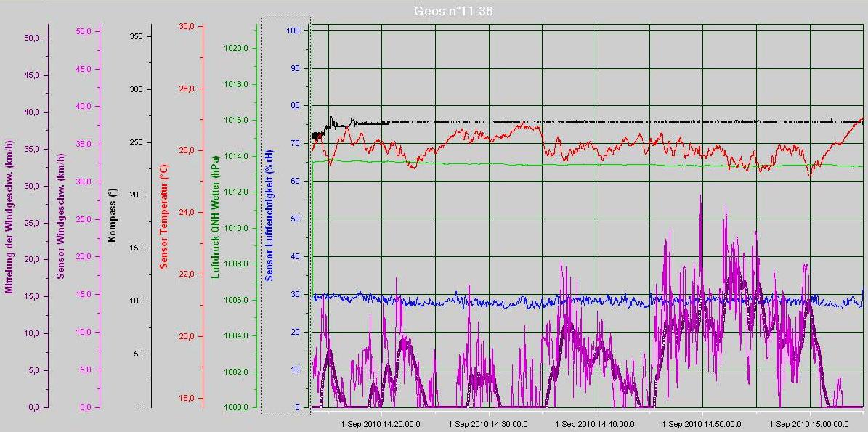
Task: Select the red Sensor Temperatur axis title
Action: (x=164, y=216)
